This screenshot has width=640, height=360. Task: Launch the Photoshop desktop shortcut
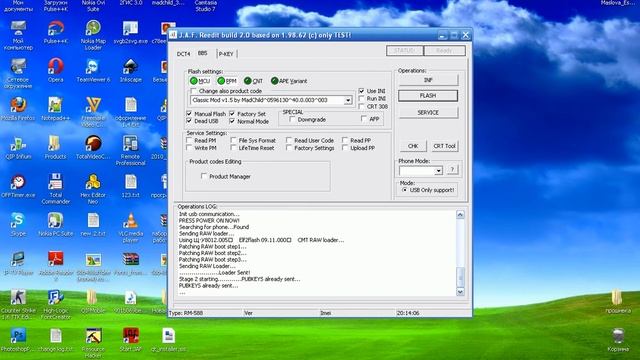18,336
